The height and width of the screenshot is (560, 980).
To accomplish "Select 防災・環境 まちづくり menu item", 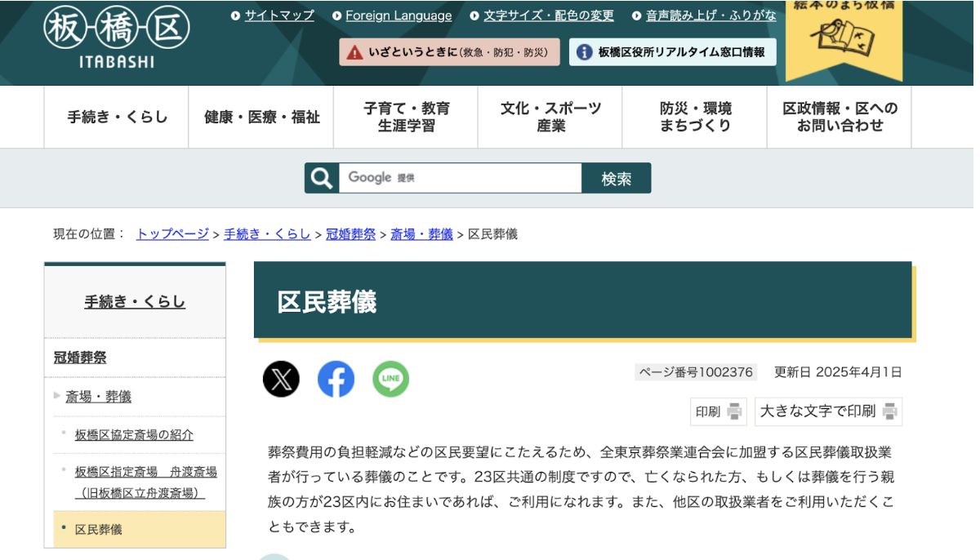I will (x=695, y=118).
